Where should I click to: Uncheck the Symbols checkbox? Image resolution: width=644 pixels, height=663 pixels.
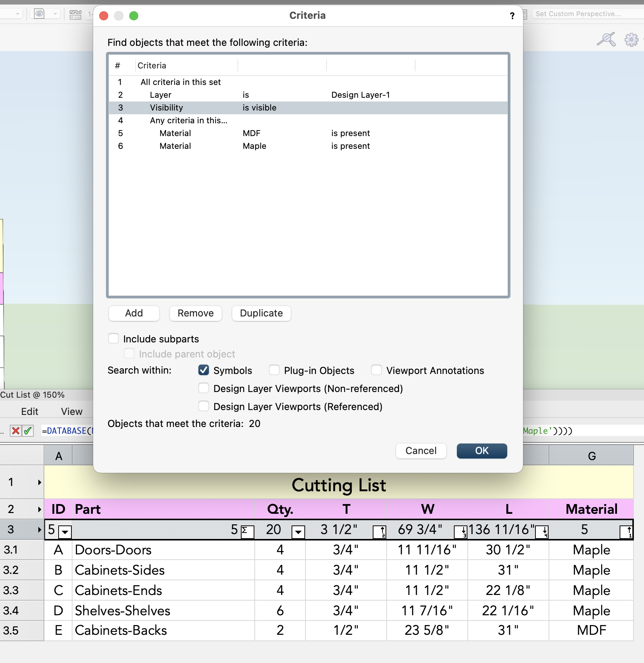click(204, 370)
